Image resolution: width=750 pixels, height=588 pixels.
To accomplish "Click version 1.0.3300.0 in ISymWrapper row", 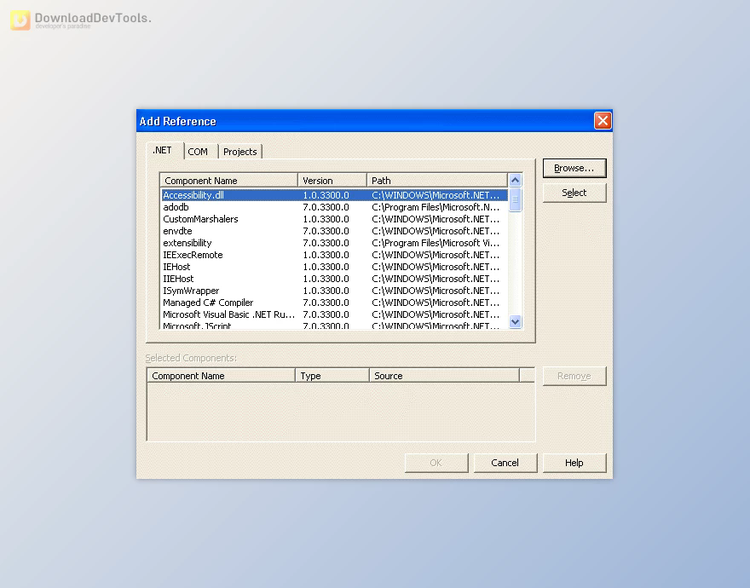I will click(x=326, y=291).
